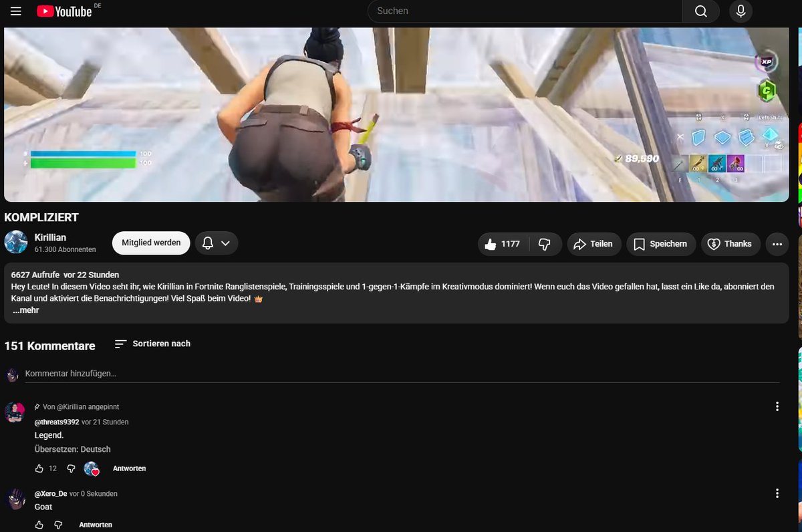This screenshot has width=802, height=532.
Task: Go to the YouTube home logo
Action: coord(64,11)
